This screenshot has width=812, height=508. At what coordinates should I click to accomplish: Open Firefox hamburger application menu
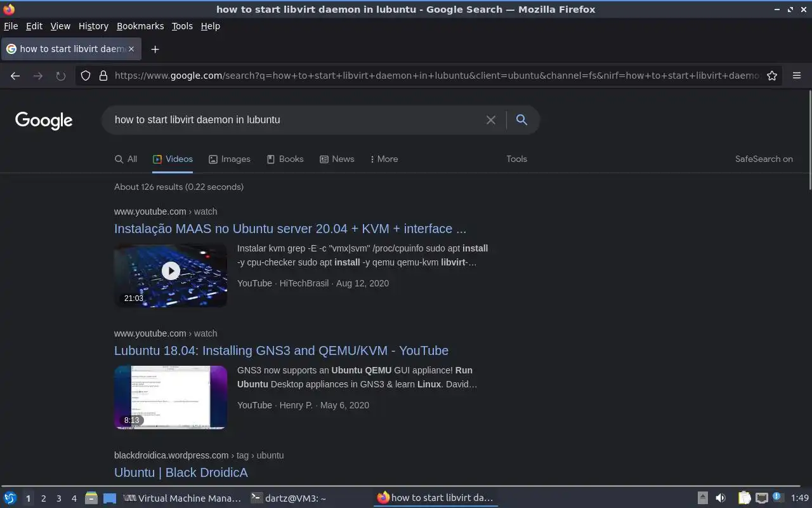797,76
